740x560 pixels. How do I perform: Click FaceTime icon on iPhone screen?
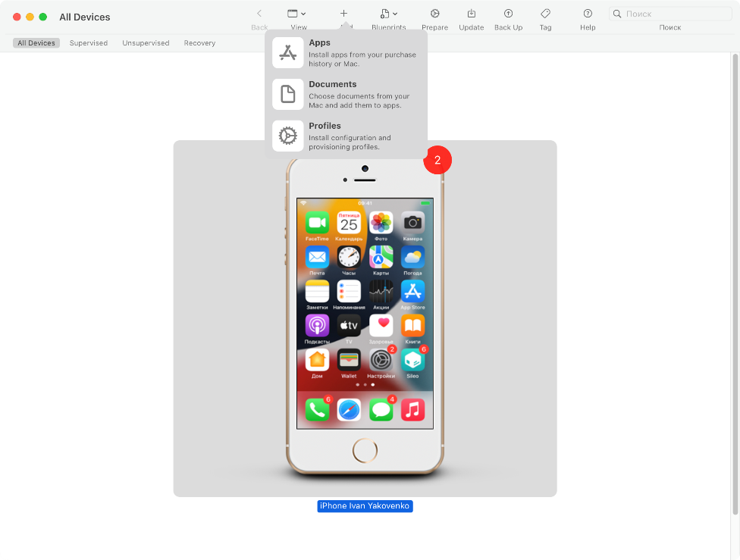pyautogui.click(x=317, y=223)
